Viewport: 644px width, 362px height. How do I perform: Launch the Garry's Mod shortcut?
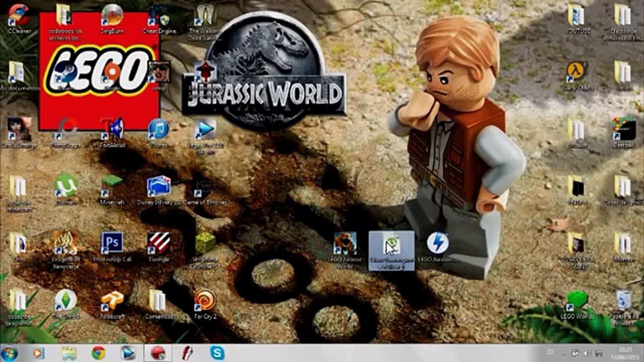pos(577,76)
